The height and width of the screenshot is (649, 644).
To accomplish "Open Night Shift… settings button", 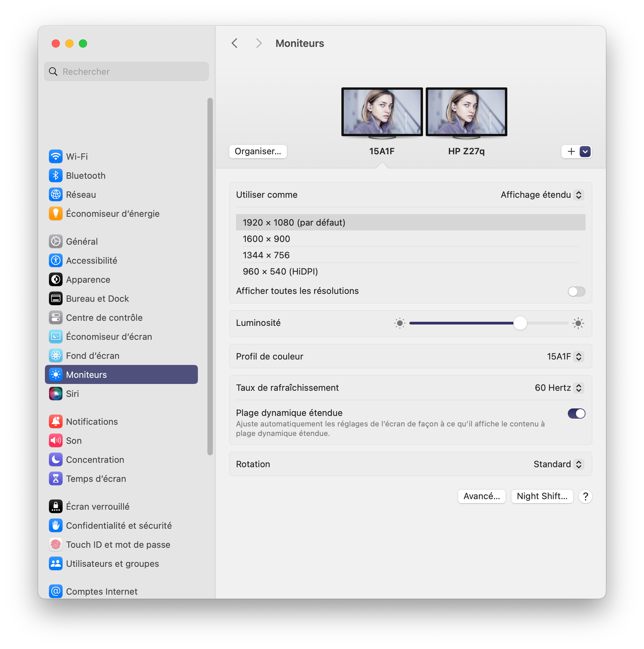I will click(542, 496).
